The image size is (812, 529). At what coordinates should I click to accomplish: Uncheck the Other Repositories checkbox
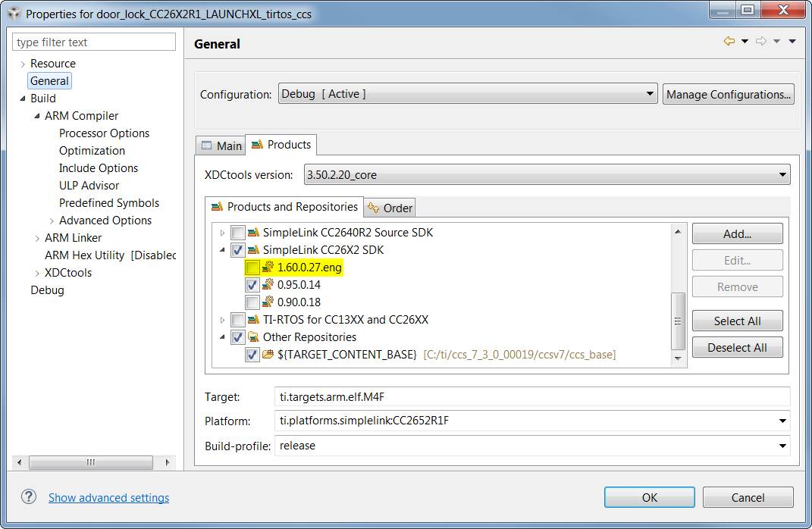coord(238,337)
